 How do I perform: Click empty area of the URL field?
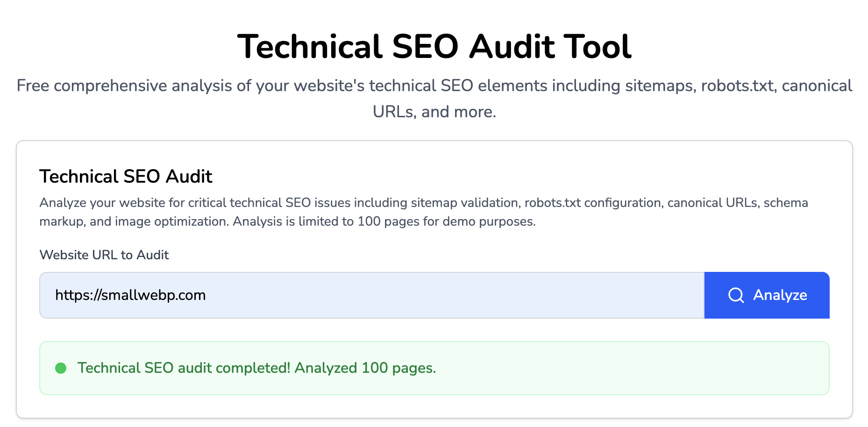point(467,295)
